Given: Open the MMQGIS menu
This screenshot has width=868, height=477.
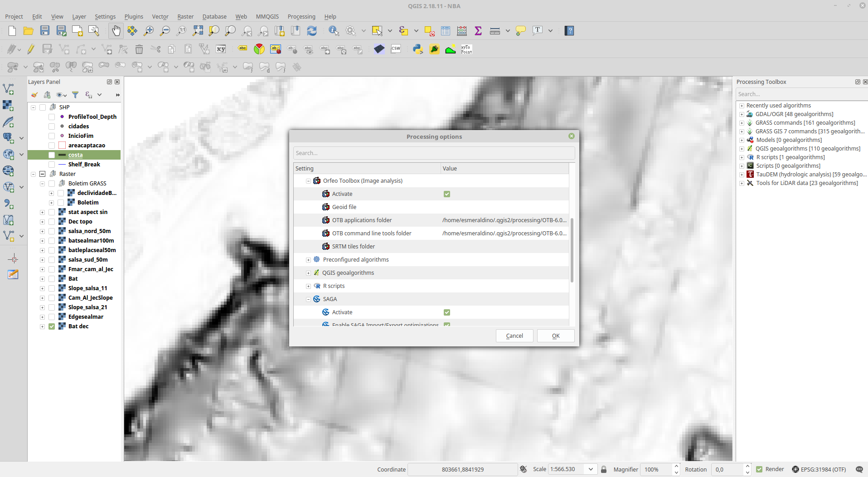Looking at the screenshot, I should click(x=267, y=16).
